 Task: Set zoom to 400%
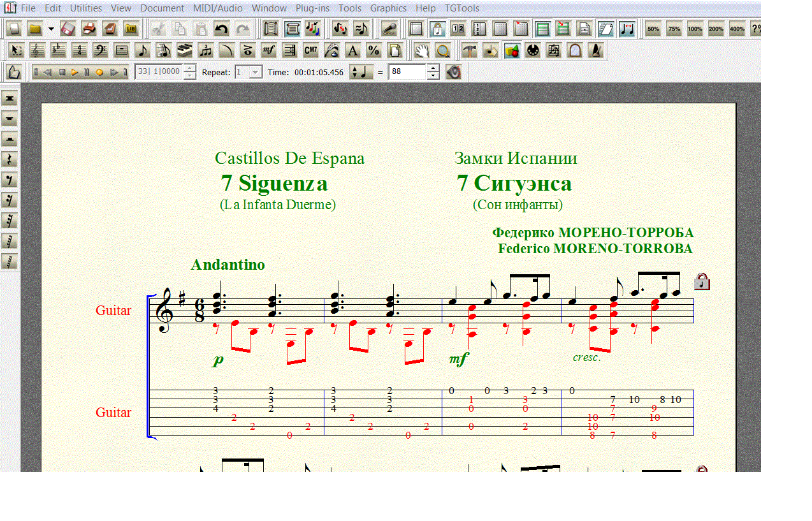(x=737, y=29)
